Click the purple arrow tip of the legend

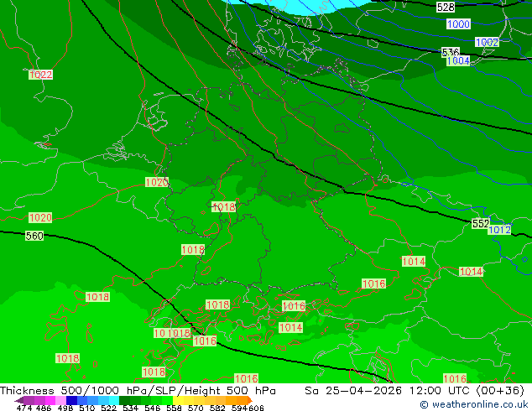click(18, 401)
